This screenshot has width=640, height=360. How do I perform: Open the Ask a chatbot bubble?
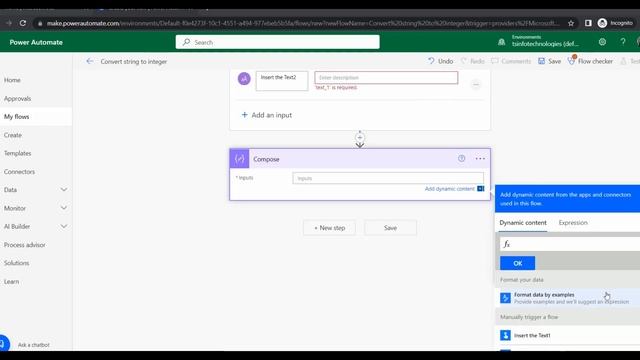click(3, 343)
